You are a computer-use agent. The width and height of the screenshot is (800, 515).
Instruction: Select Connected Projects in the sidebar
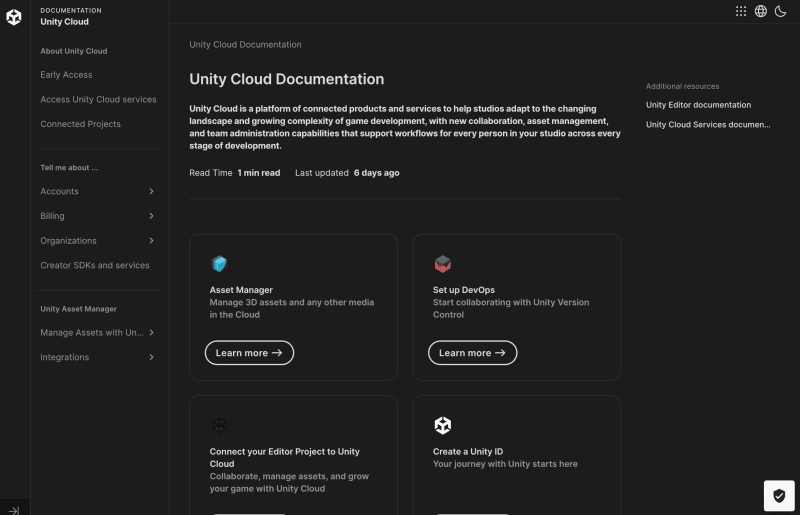click(x=80, y=124)
